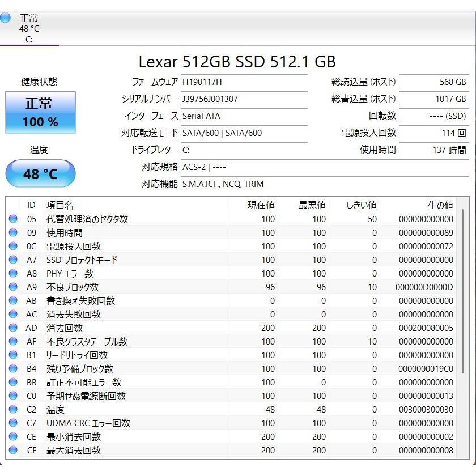Click blue icon next to 最大消去回数
476x476 pixels.
click(12, 450)
